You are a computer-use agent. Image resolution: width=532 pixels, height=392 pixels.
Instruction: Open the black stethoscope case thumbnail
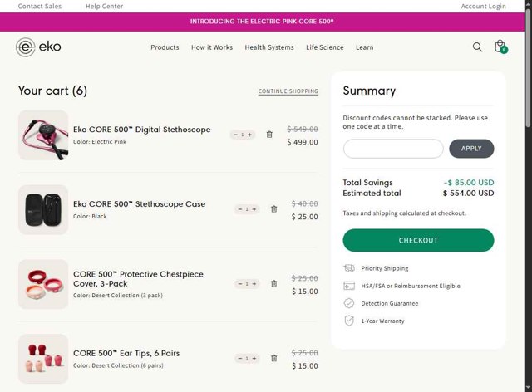point(43,209)
